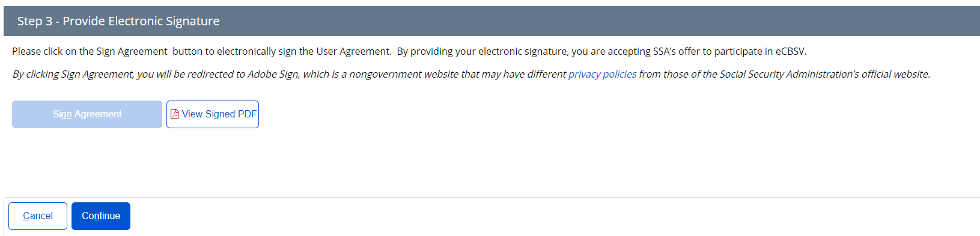Continue to the next step
The image size is (980, 236).
tap(101, 216)
